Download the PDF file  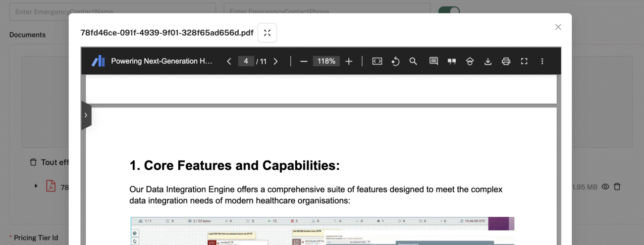coord(488,61)
